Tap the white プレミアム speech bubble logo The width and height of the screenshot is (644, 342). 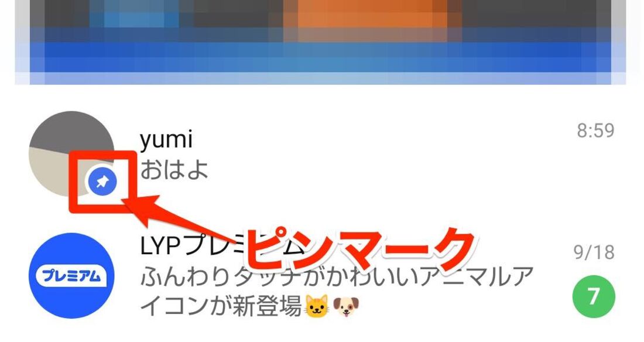pyautogui.click(x=71, y=275)
